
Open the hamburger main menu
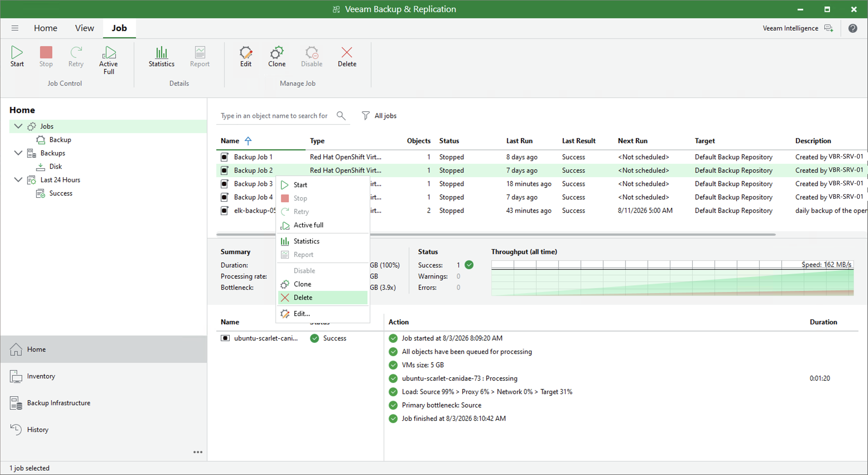coord(15,28)
